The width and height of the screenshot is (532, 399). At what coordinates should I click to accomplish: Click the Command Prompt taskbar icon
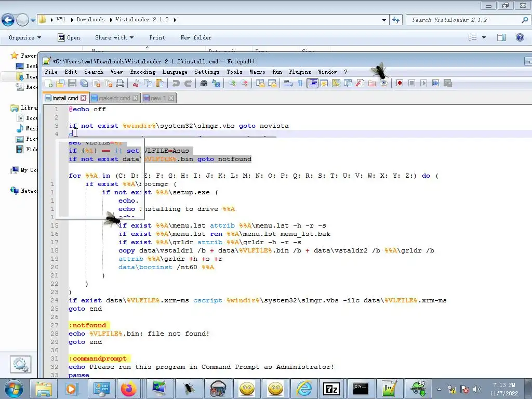361,389
